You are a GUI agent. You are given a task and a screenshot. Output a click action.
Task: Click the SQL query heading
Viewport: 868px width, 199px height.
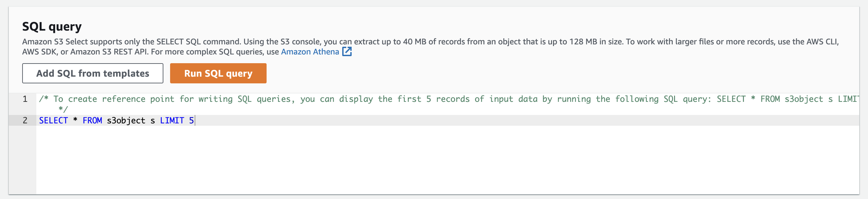click(x=52, y=27)
